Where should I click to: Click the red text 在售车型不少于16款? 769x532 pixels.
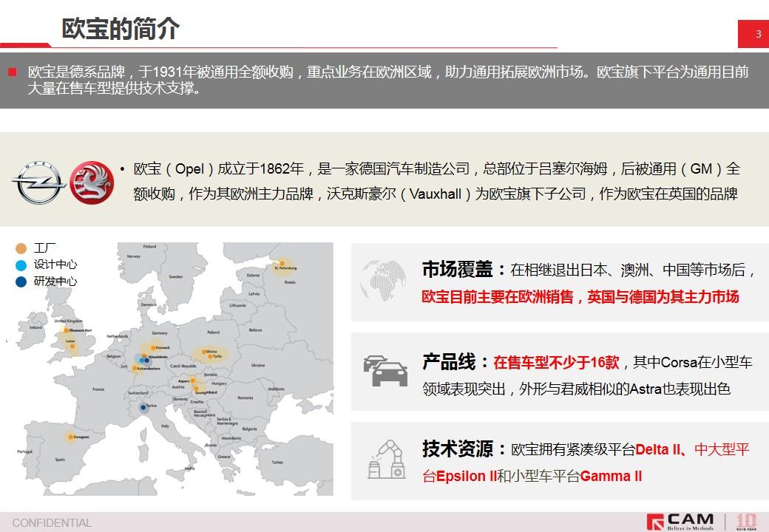[556, 363]
